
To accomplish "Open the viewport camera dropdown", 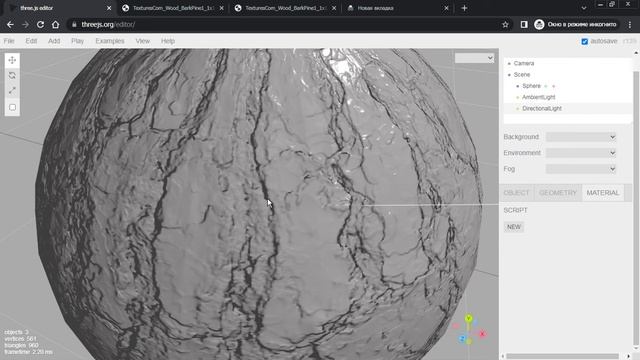I will click(x=474, y=58).
